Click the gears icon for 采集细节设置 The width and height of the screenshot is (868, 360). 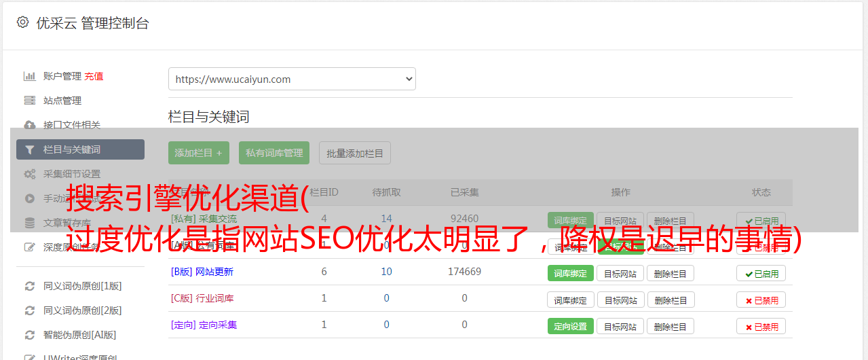coord(30,174)
